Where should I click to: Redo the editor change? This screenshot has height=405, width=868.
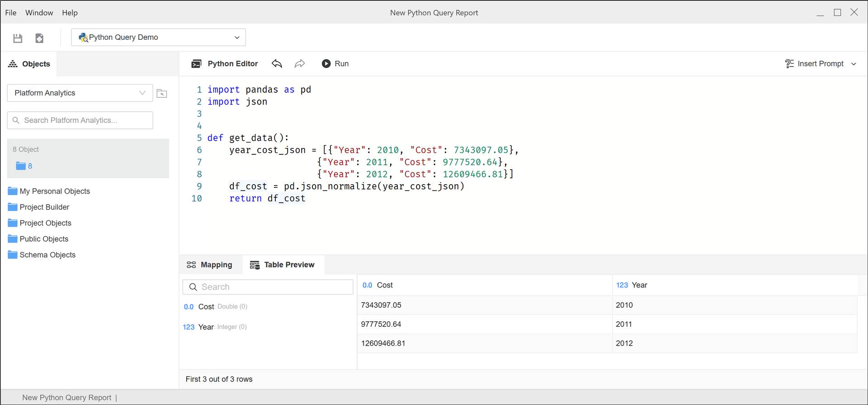(299, 64)
